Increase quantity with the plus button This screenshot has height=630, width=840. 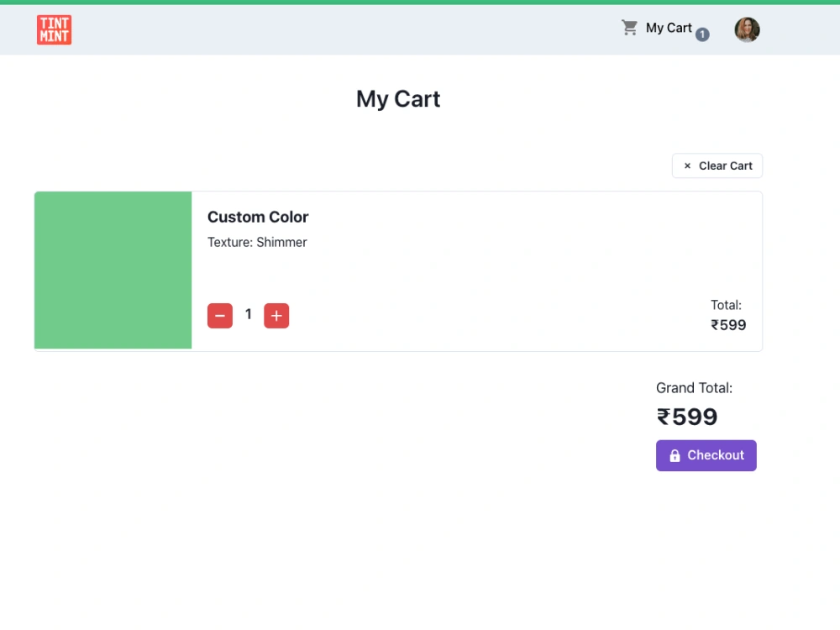tap(276, 316)
